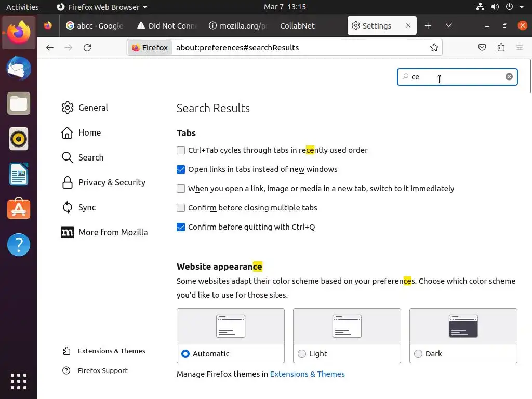The height and width of the screenshot is (399, 532).
Task: Bookmark this page with the star icon
Action: pos(434,48)
